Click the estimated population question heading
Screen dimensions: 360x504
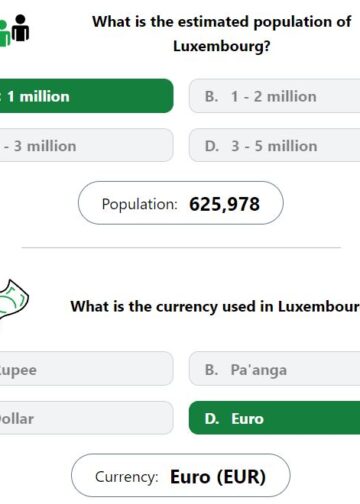tap(222, 34)
